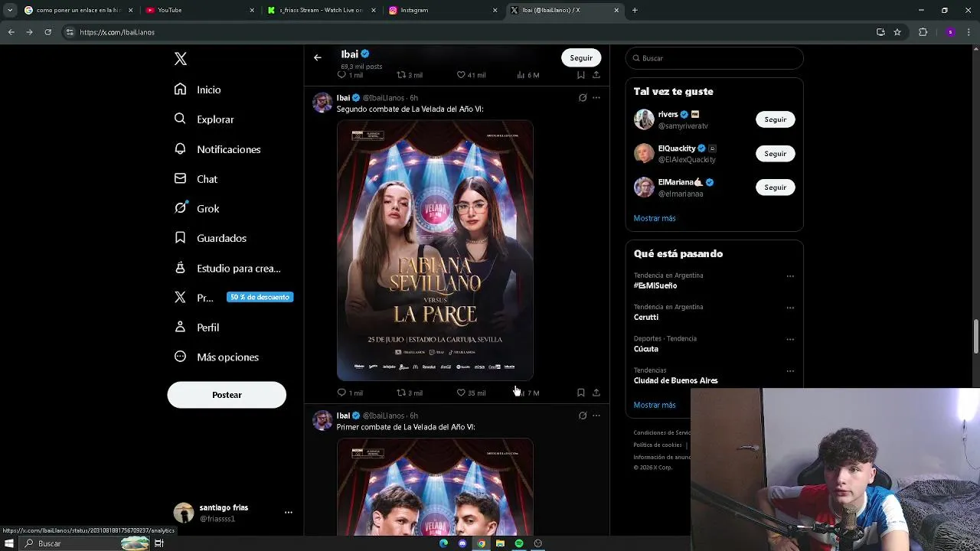Show more trends in Qué está pasando

pyautogui.click(x=655, y=405)
